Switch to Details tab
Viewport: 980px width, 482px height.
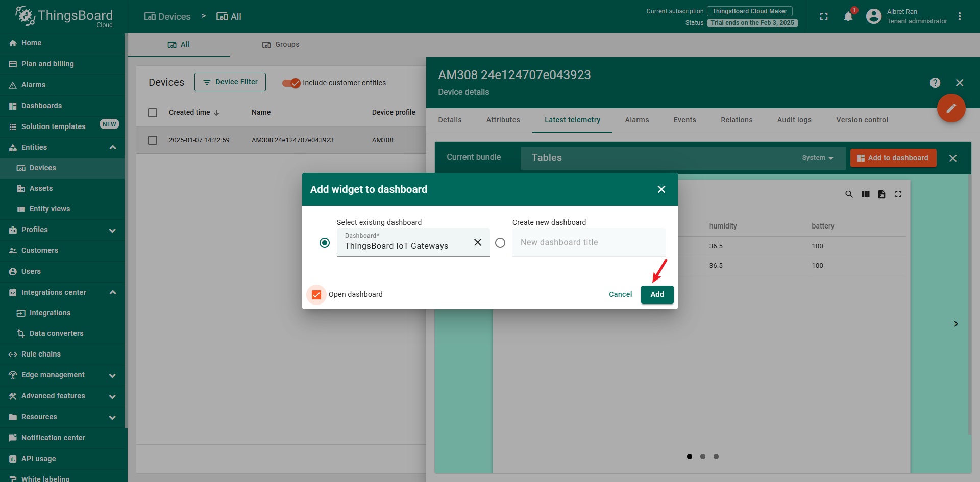450,120
